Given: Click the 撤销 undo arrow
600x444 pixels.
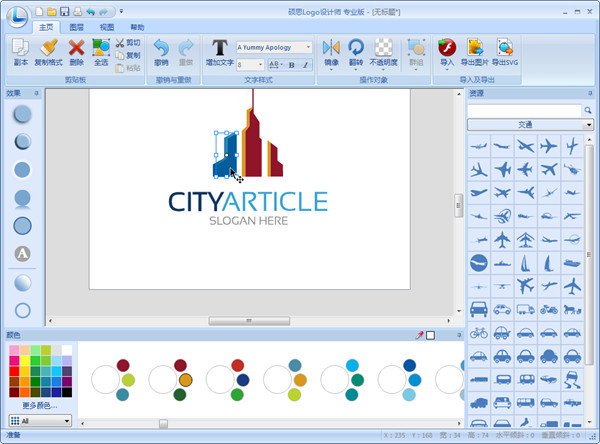Looking at the screenshot, I should point(161,47).
